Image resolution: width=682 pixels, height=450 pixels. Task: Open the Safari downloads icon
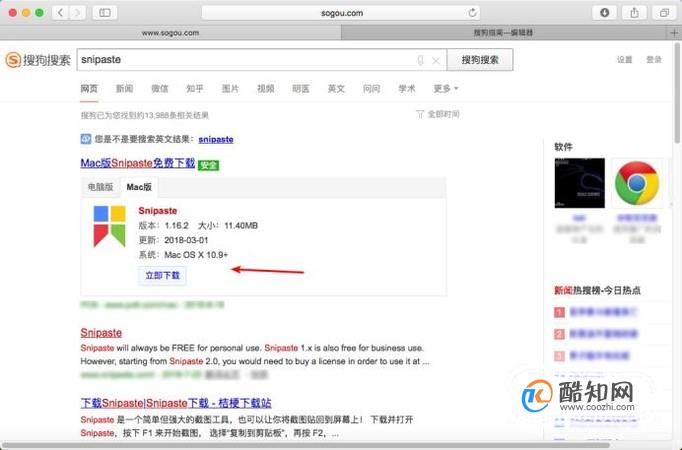604,13
